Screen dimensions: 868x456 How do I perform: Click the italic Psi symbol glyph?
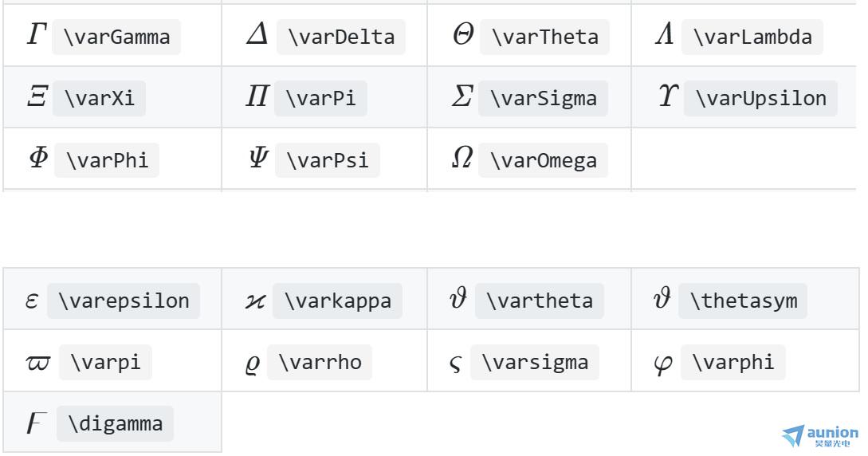(x=258, y=157)
